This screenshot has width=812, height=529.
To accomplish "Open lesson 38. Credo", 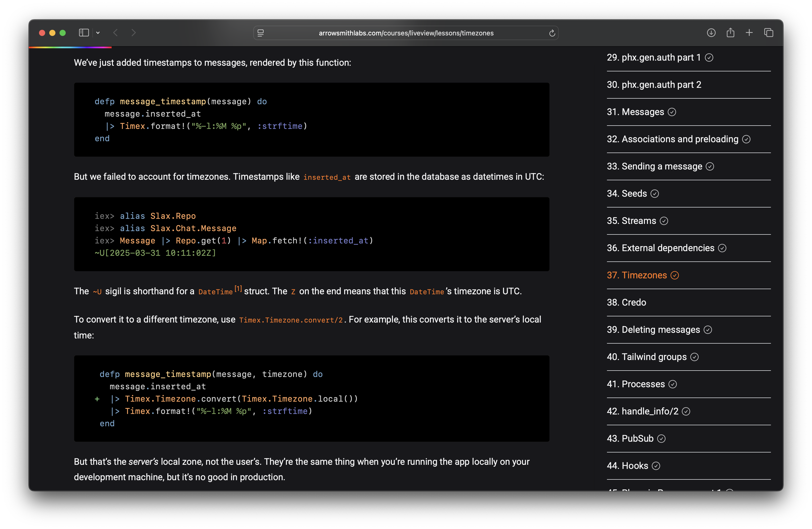I will [x=626, y=303].
